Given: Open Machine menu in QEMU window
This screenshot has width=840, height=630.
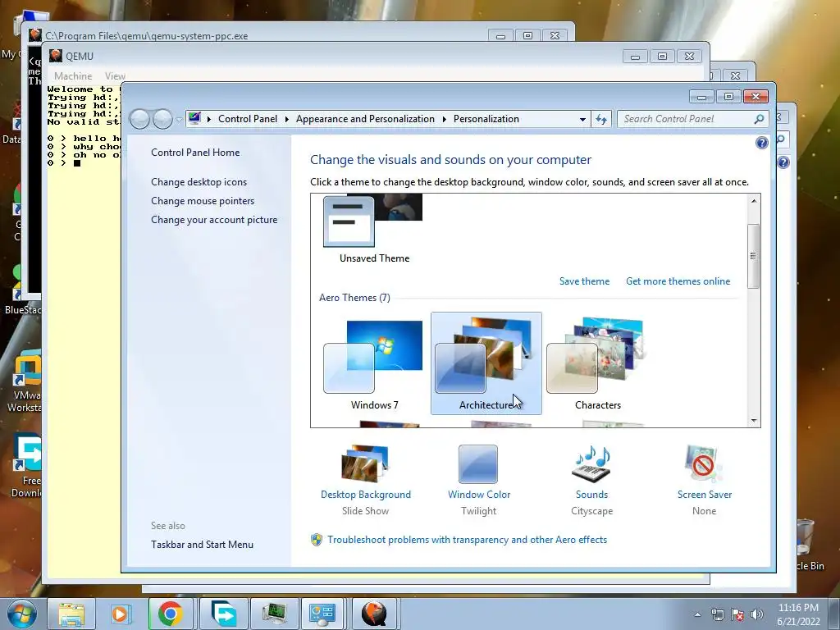Looking at the screenshot, I should (x=73, y=76).
